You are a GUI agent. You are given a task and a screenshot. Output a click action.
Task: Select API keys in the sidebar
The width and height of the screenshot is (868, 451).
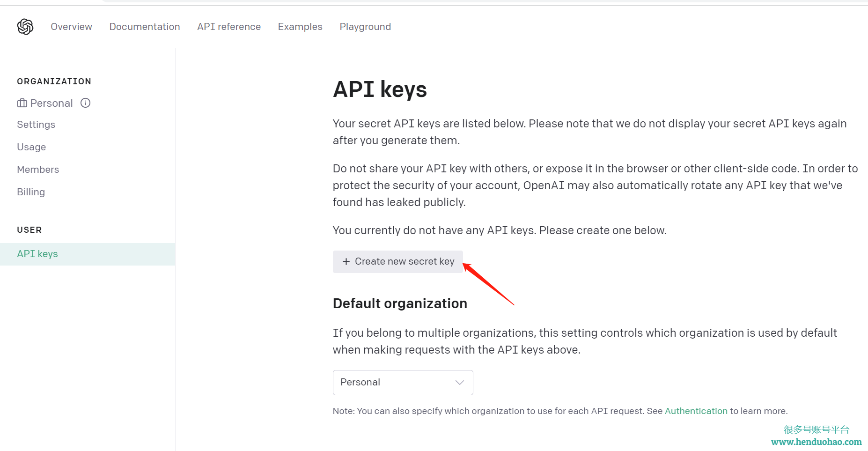(x=88, y=254)
